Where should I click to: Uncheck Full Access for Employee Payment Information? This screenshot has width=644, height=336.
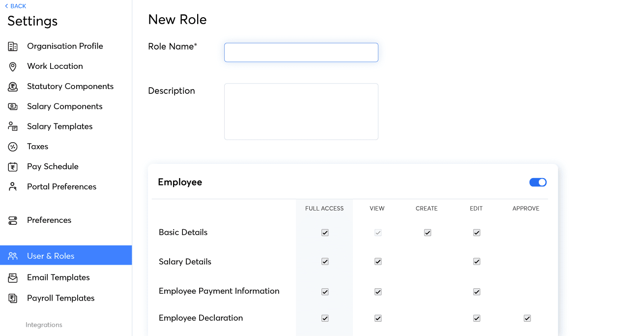click(325, 292)
